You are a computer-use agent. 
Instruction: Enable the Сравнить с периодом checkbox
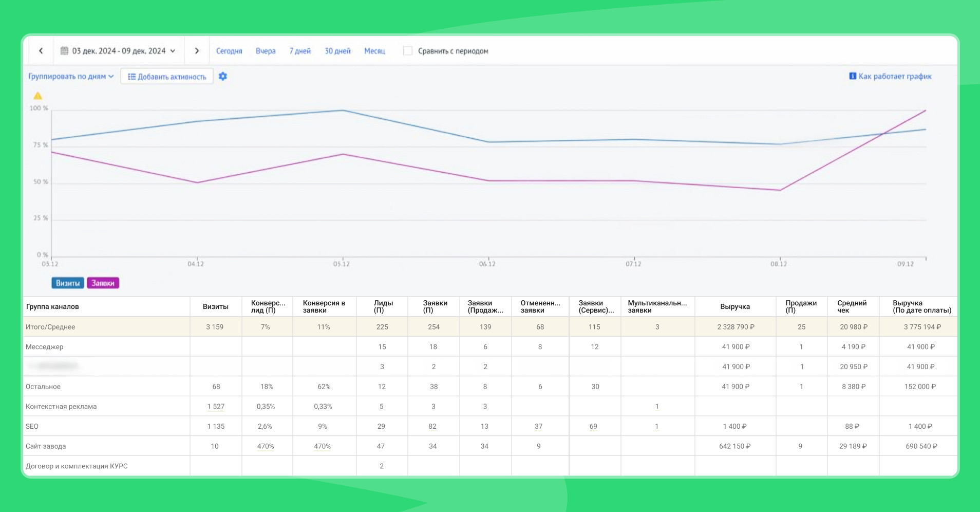click(408, 51)
